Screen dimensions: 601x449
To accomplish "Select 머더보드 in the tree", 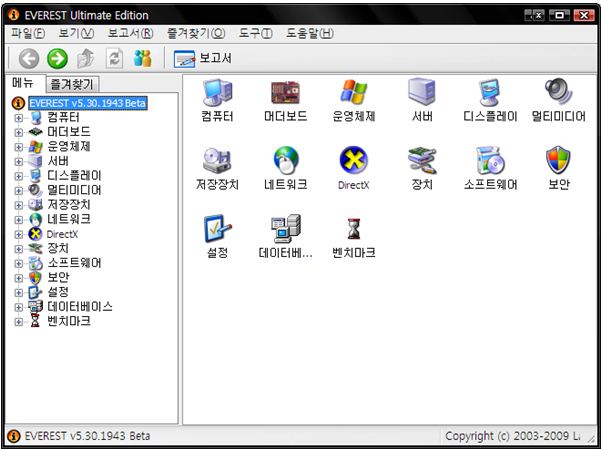I will [69, 132].
